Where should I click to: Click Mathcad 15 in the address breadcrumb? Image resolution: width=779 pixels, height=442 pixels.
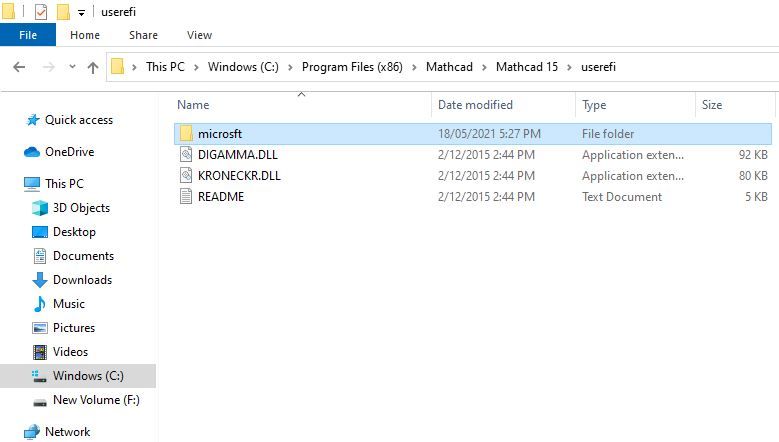tap(527, 67)
